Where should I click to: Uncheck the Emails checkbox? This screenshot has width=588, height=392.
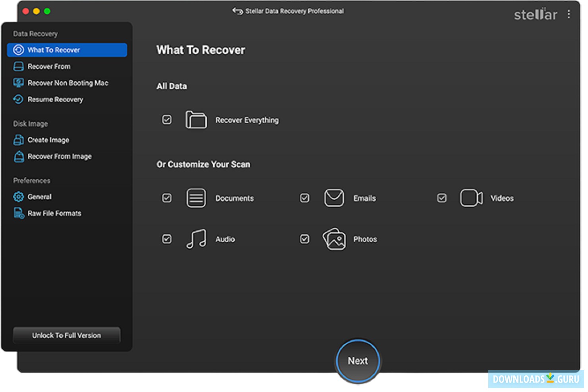pyautogui.click(x=305, y=198)
